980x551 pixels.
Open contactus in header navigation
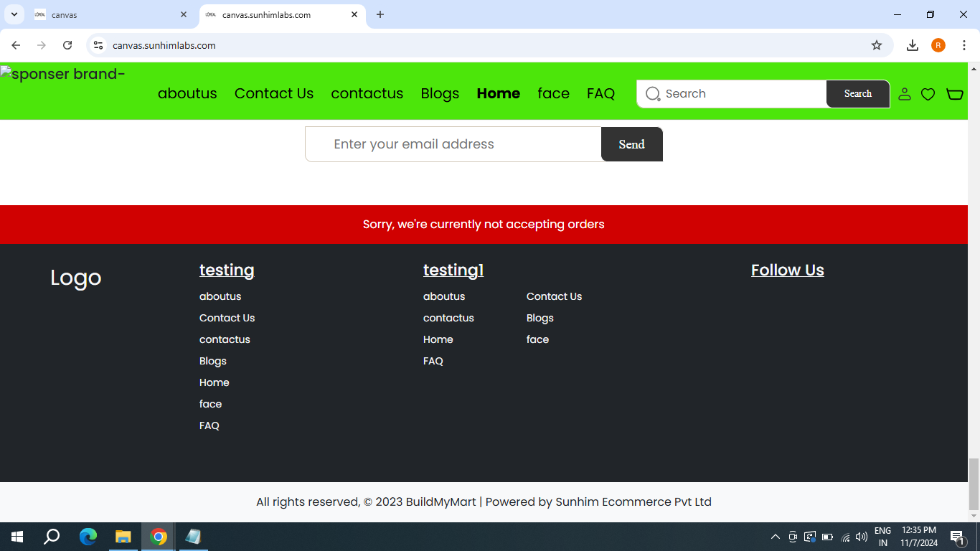(x=367, y=94)
